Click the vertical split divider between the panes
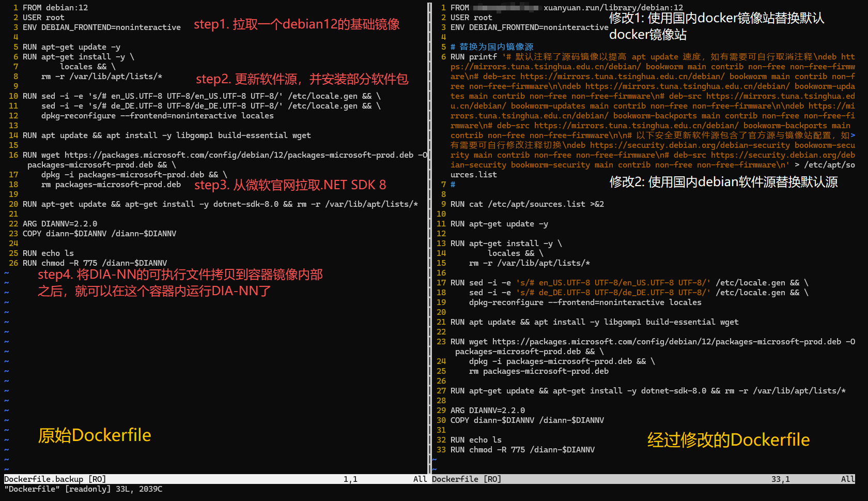This screenshot has width=868, height=501. 430,233
